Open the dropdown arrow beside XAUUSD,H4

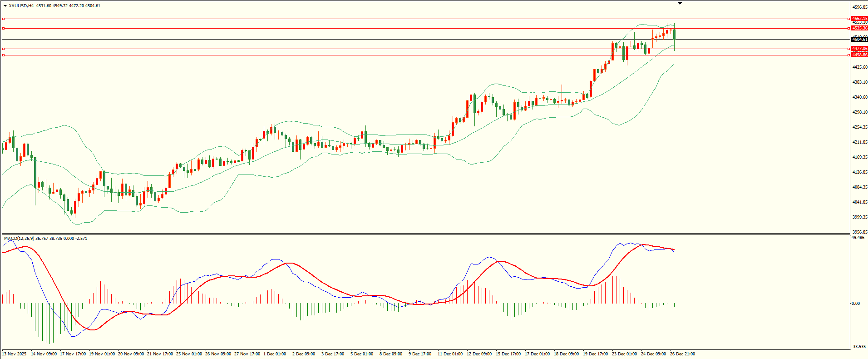[x=5, y=6]
